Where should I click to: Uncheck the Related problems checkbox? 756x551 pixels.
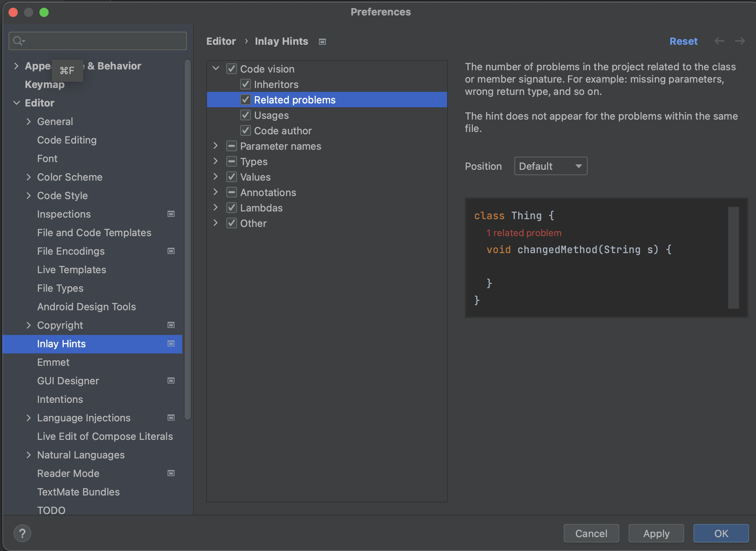[x=246, y=100]
